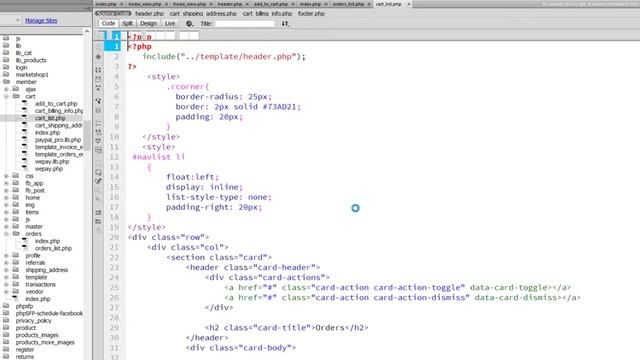Expand the profile folder
This screenshot has width=640, height=360.
tap(6, 256)
